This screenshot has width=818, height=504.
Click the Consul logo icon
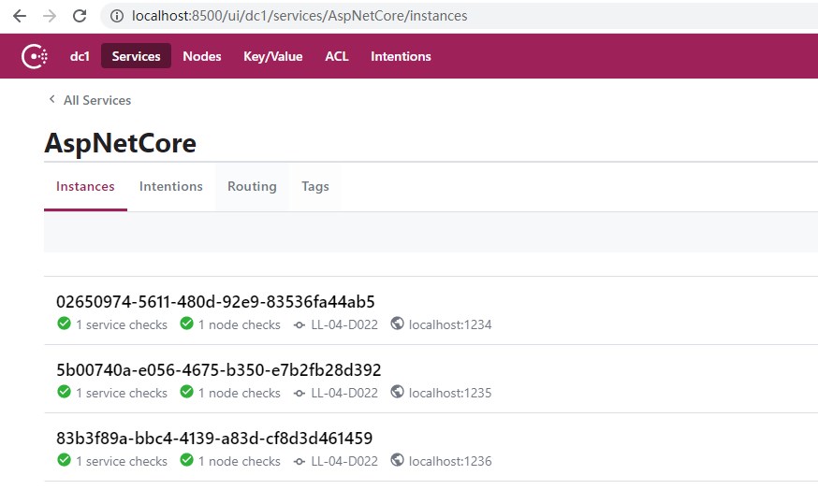tap(35, 56)
